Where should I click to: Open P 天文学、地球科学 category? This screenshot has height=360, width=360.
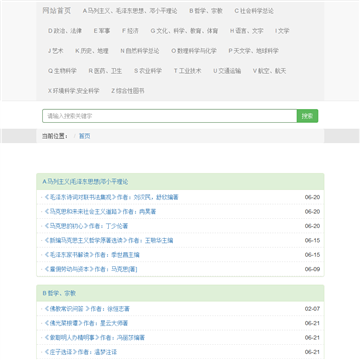253,51
